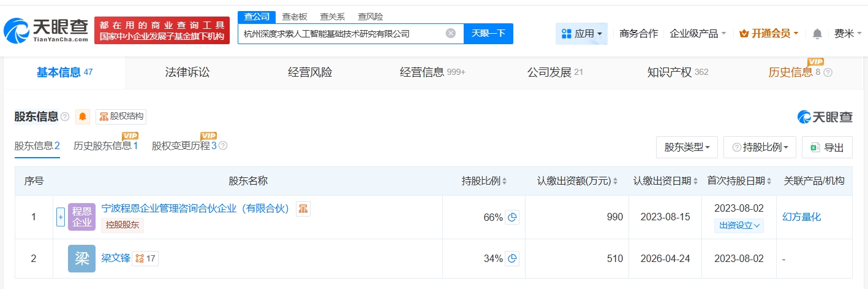Switch to the 经营信息 tab
This screenshot has width=868, height=289.
pos(432,72)
